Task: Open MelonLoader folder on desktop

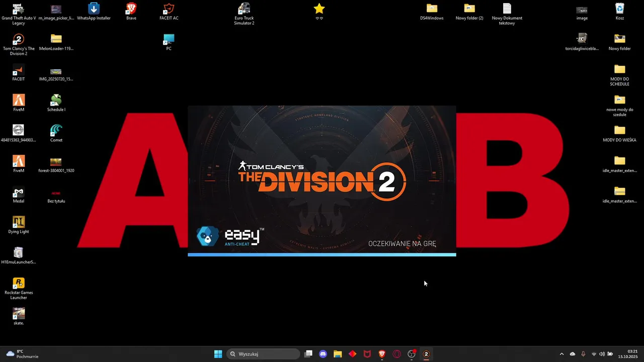Action: pyautogui.click(x=56, y=42)
